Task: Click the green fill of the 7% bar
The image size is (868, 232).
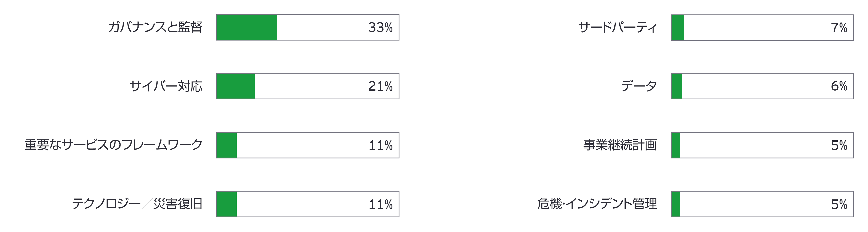Action: 678,27
